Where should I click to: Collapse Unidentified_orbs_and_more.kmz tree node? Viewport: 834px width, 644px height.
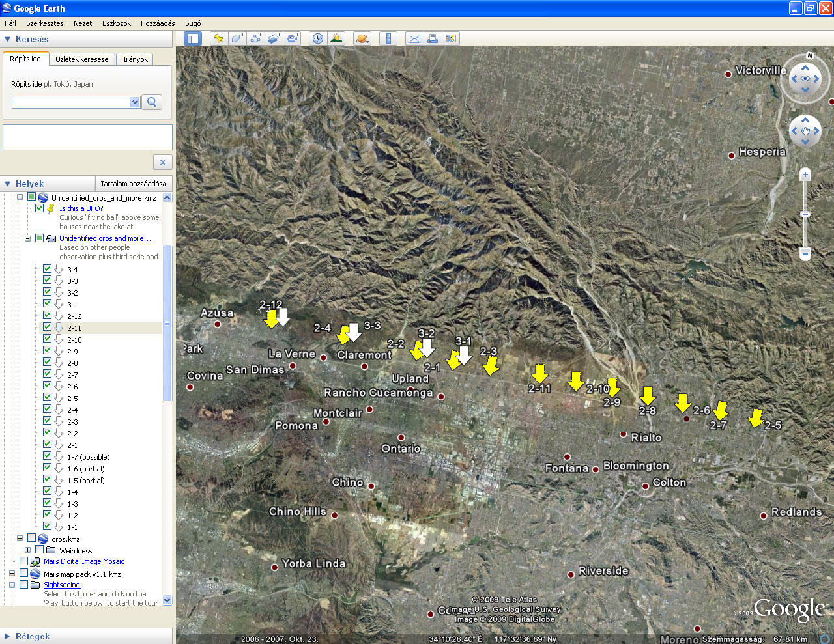click(20, 197)
